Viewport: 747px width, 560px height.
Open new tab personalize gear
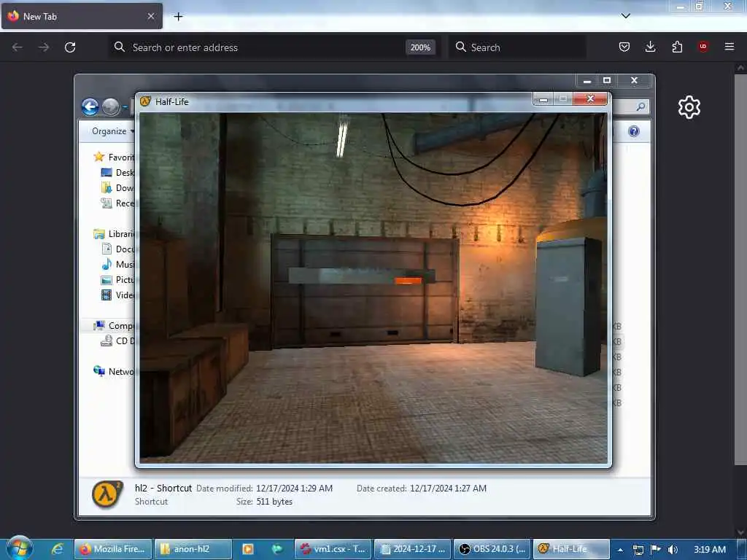tap(689, 107)
